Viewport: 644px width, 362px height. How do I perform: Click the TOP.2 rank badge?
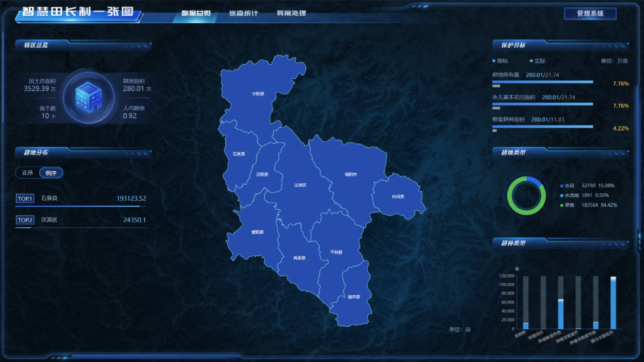click(24, 220)
